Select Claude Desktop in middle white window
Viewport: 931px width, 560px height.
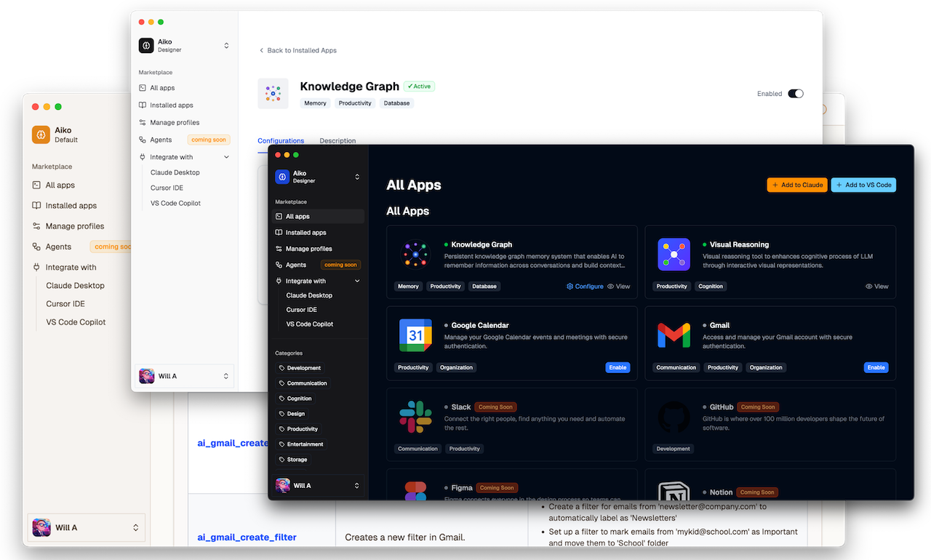pos(175,172)
